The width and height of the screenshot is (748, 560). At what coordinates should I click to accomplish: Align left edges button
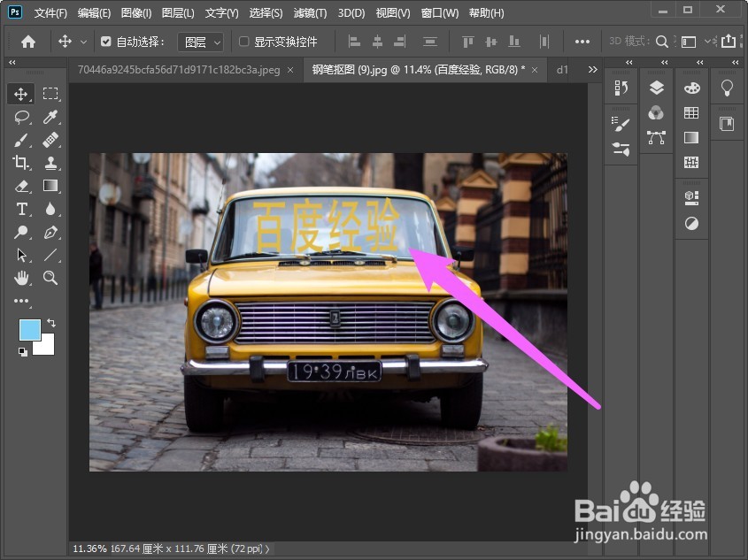[x=354, y=42]
